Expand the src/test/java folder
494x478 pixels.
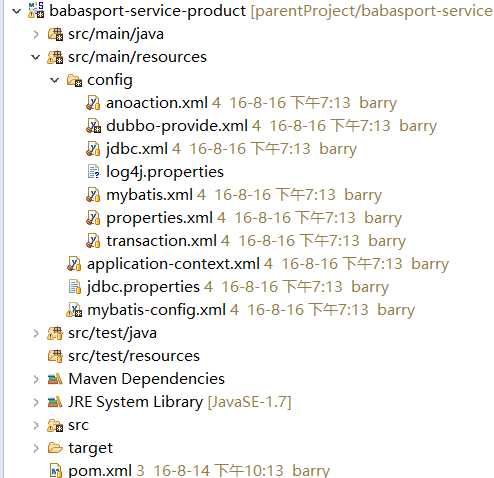pos(36,333)
